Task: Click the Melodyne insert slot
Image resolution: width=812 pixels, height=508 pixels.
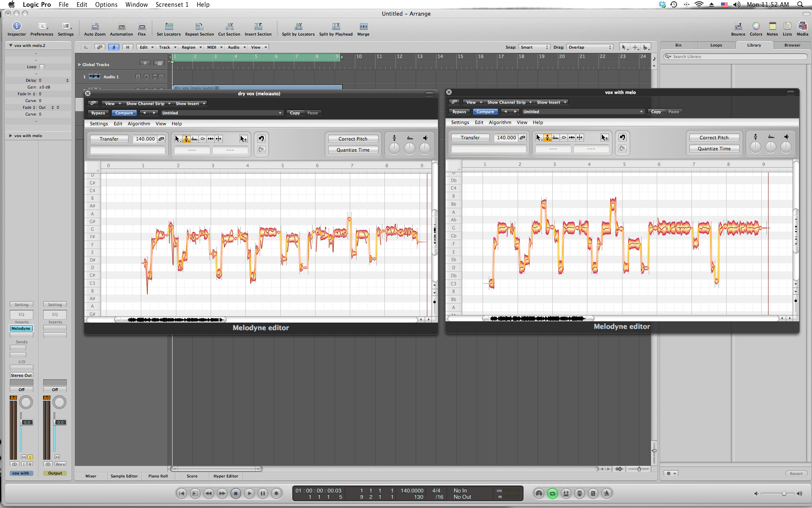Action: (21, 329)
